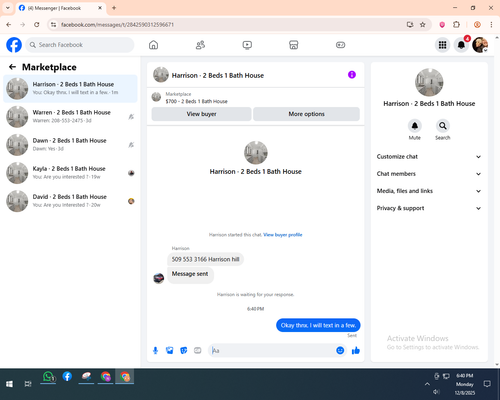Click the 'Okay thnx. I will text in a few.' bubble

[318, 325]
